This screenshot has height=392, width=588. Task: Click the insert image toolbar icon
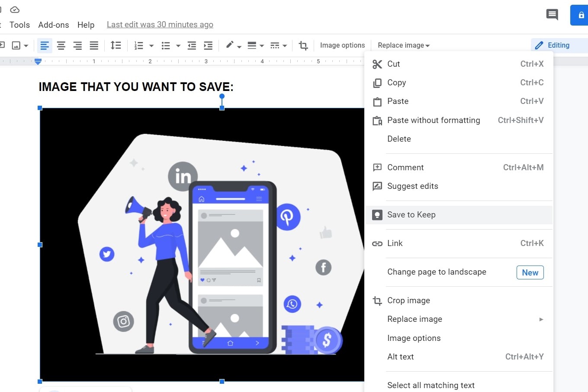tap(16, 45)
